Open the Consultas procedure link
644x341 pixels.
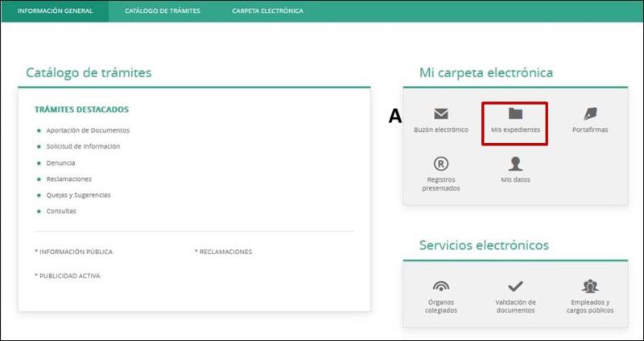61,211
